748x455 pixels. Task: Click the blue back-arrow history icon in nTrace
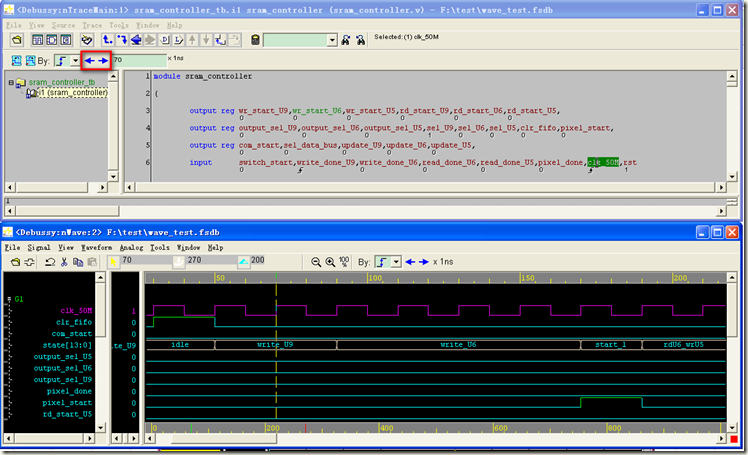pos(136,40)
